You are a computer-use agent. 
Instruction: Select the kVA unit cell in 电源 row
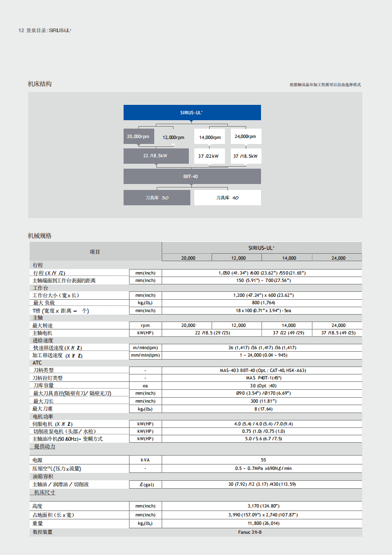(145, 460)
